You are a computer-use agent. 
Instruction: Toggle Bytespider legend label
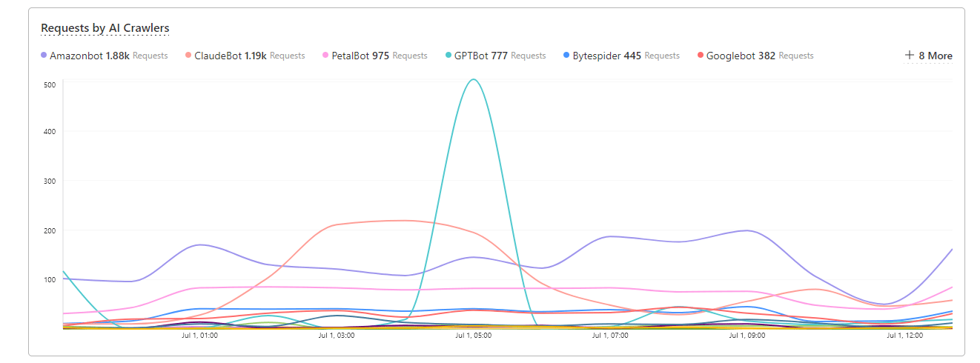pyautogui.click(x=597, y=56)
